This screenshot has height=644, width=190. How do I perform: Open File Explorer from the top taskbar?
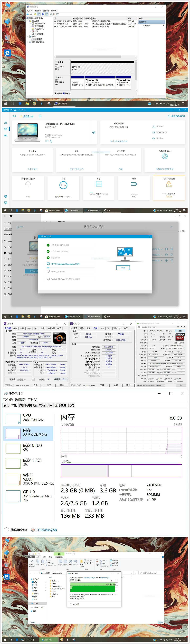click(27, 103)
